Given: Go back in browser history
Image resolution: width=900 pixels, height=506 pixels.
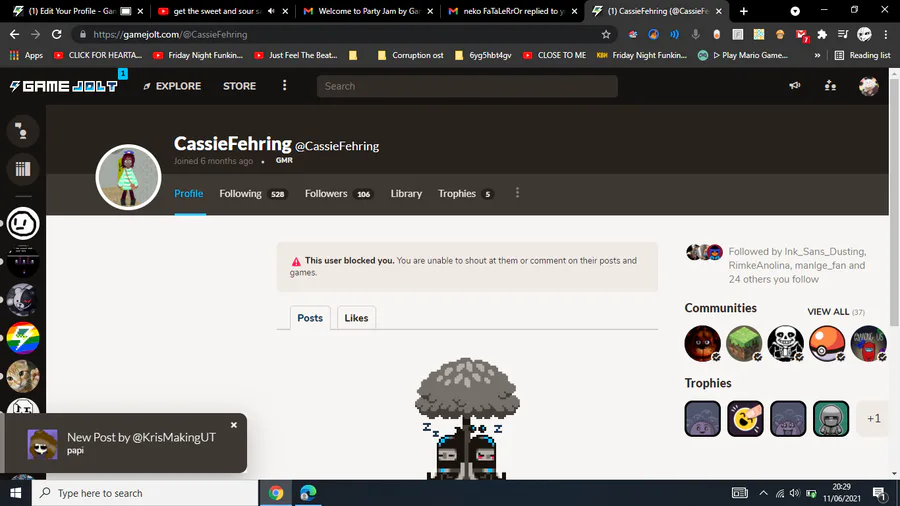Looking at the screenshot, I should (14, 34).
